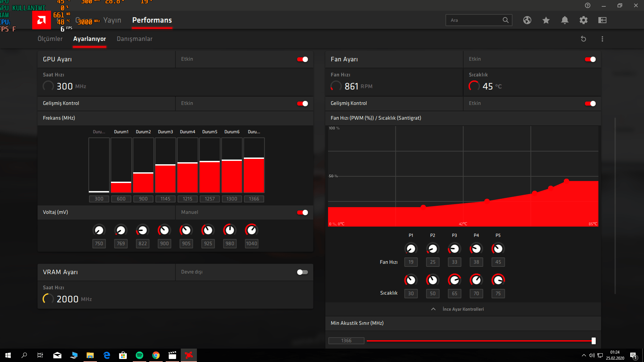Click the sidebar panel toggle icon
644x362 pixels.
602,20
